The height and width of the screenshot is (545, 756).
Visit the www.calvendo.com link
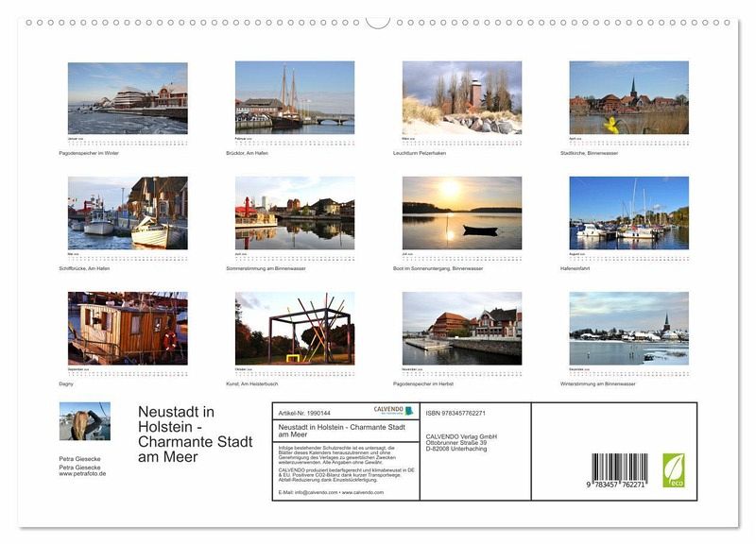point(363,492)
